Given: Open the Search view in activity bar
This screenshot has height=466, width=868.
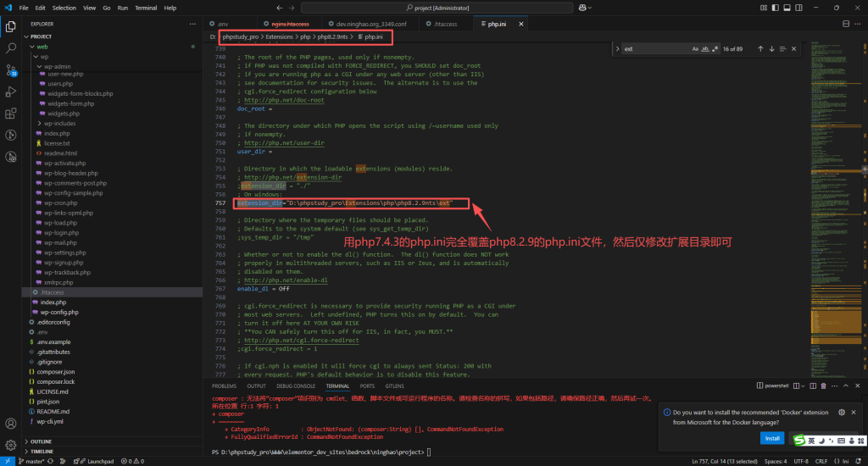Looking at the screenshot, I should click(x=11, y=49).
